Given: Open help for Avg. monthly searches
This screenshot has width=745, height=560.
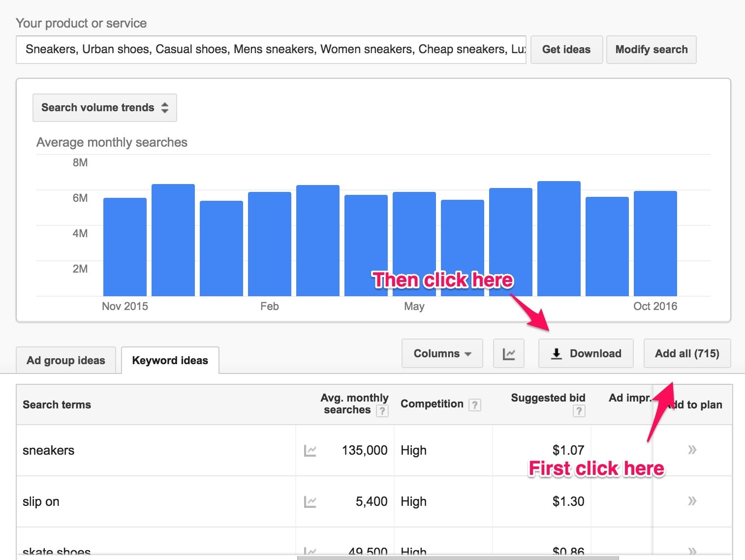Looking at the screenshot, I should pyautogui.click(x=382, y=410).
